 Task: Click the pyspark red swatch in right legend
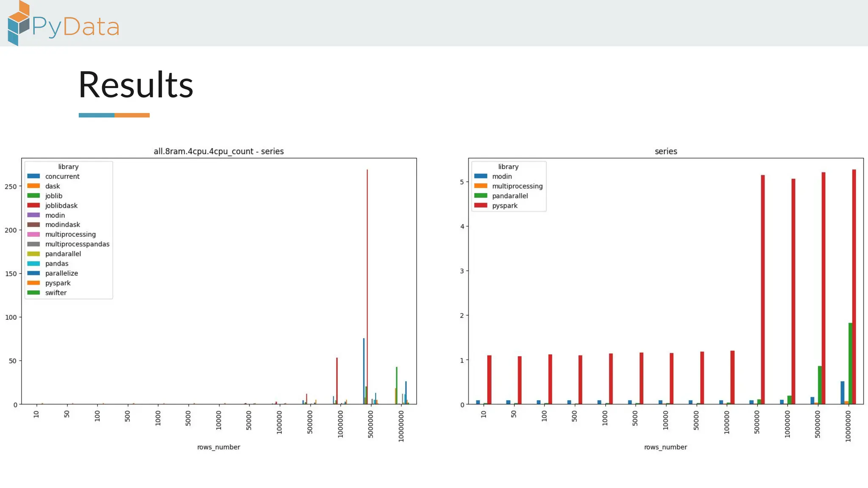click(x=481, y=205)
